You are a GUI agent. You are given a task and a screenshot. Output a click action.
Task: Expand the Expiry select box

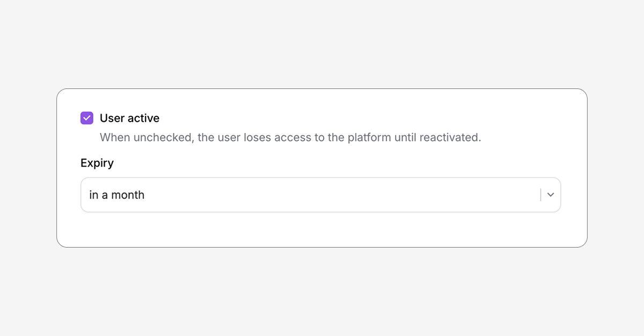tap(320, 195)
